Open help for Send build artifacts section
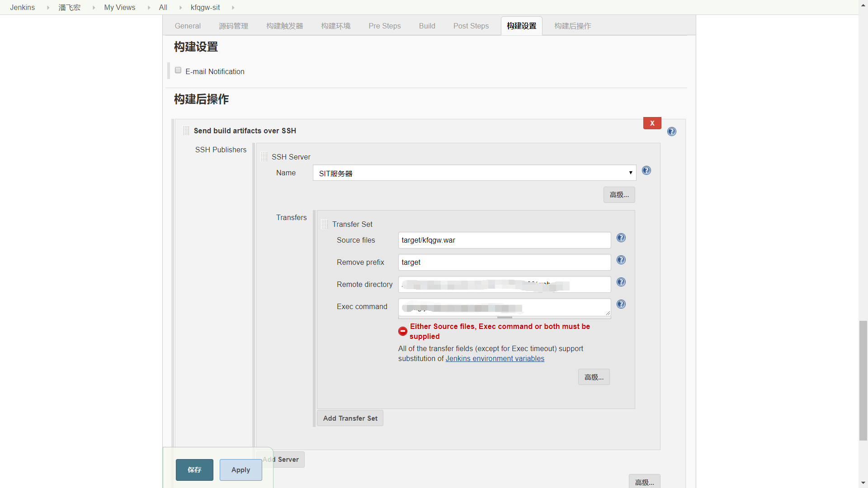Screen dimensions: 868x488 pyautogui.click(x=672, y=131)
